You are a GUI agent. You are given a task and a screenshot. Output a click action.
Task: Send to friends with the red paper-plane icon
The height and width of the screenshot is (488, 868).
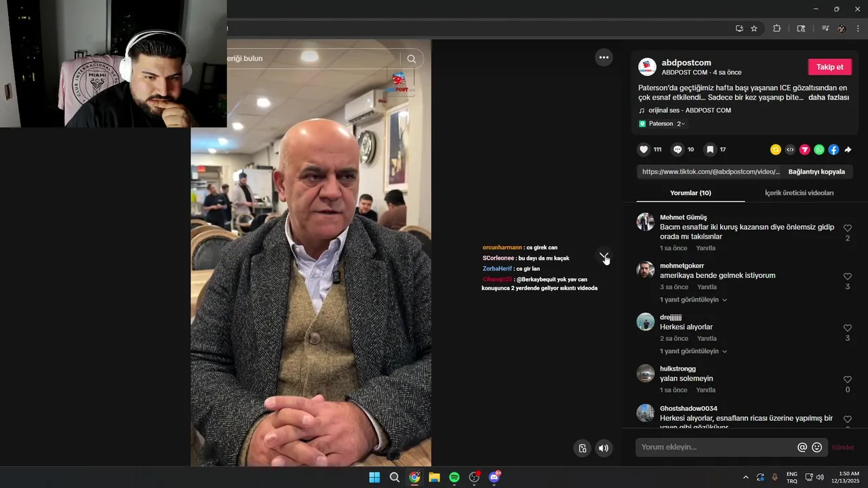(x=805, y=150)
